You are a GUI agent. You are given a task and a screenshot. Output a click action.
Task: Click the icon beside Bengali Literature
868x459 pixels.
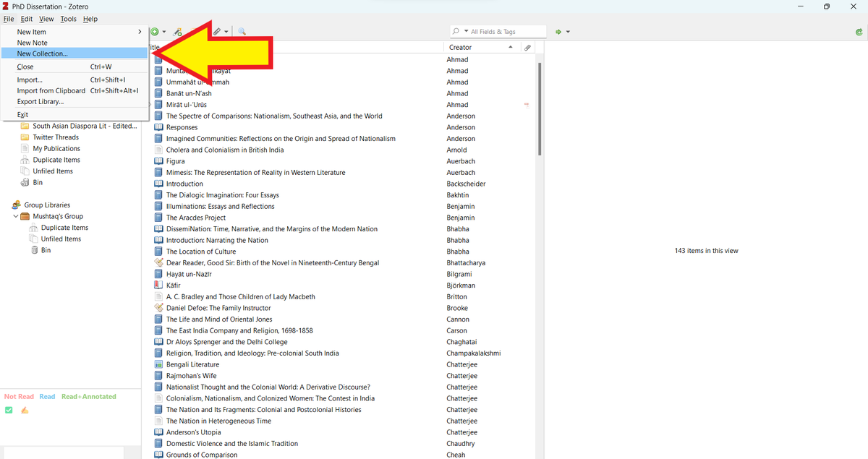[x=159, y=364]
